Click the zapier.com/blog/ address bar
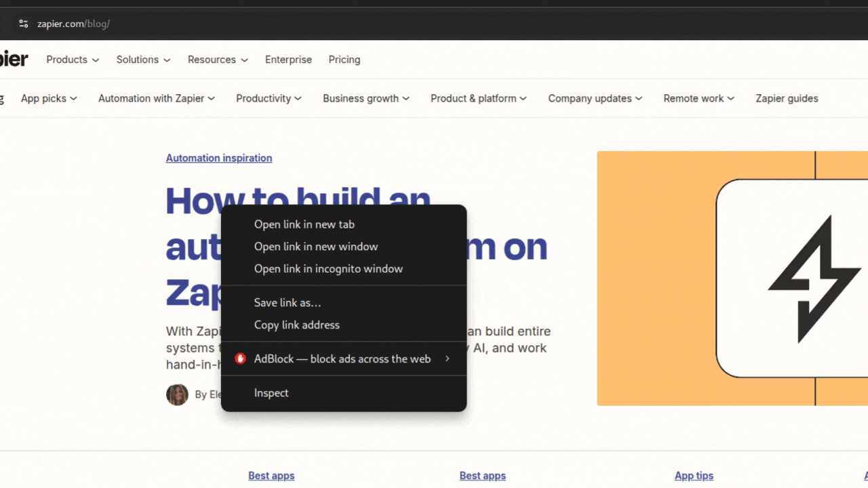This screenshot has width=868, height=488. pyautogui.click(x=73, y=24)
